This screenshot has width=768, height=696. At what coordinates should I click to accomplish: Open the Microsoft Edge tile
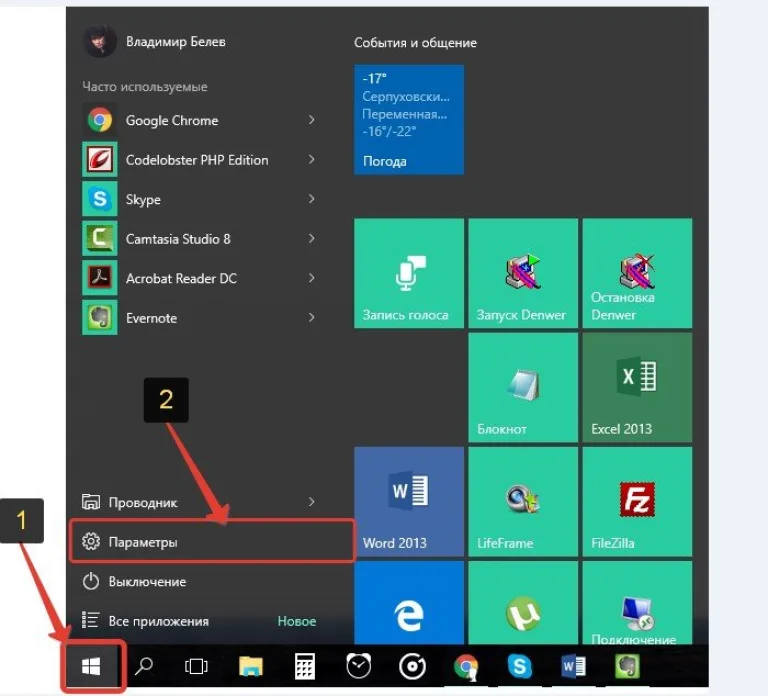pos(408,603)
